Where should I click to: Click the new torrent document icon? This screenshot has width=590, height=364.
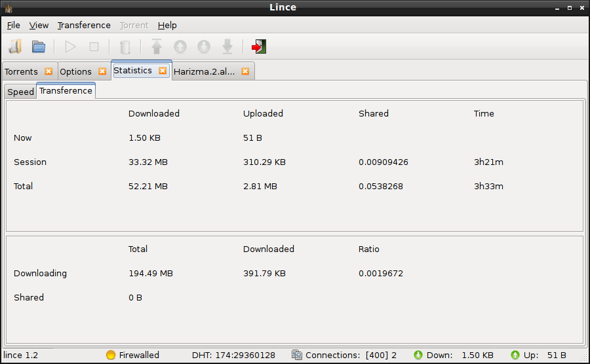15,47
